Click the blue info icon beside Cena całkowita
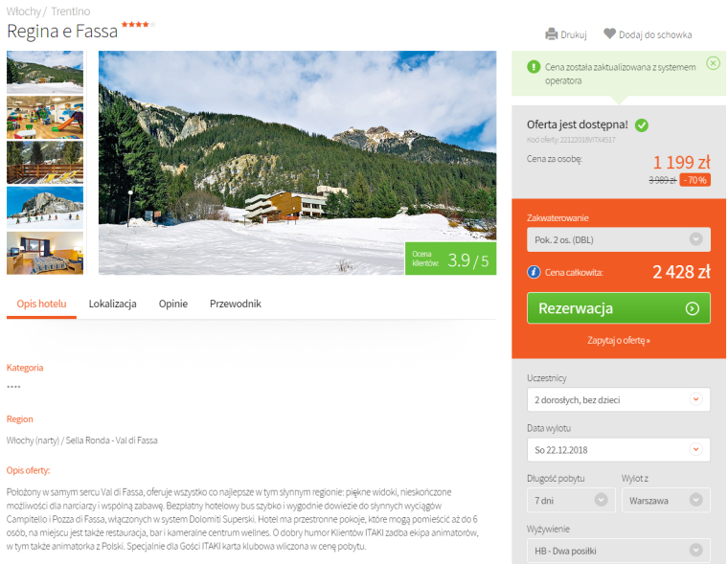The width and height of the screenshot is (728, 564). pyautogui.click(x=534, y=272)
